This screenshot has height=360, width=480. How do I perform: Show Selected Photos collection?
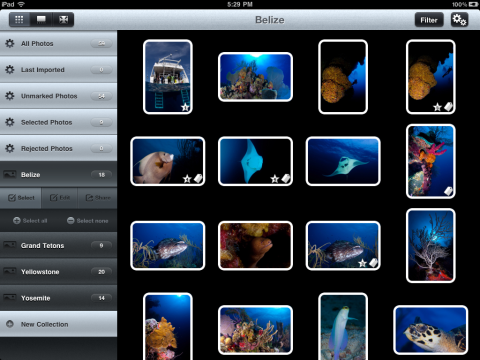coord(58,122)
